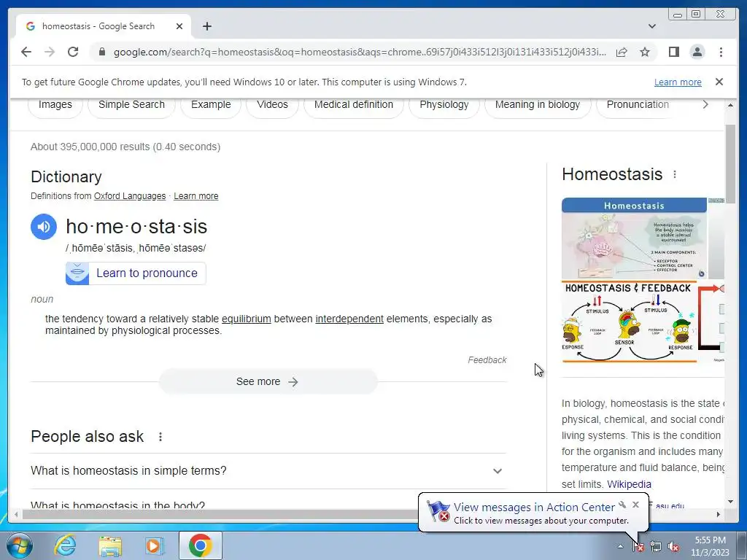
Task: Open Windows Explorer from the taskbar
Action: [110, 545]
